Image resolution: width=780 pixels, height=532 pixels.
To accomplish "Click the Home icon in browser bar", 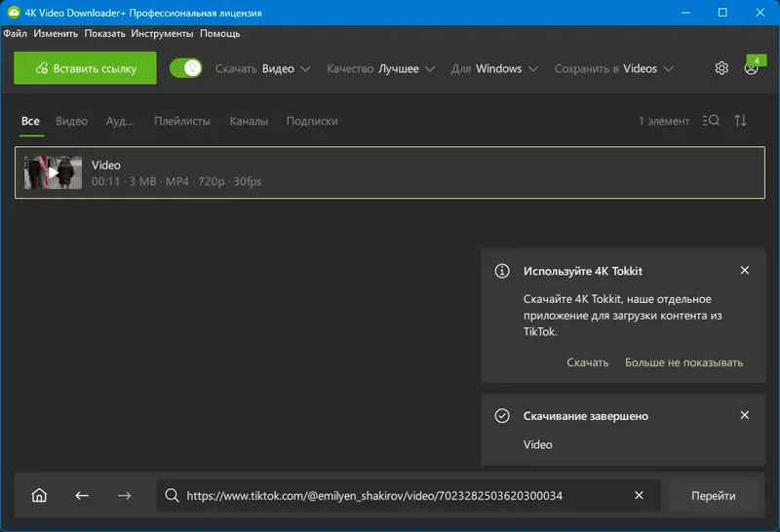I will click(x=39, y=495).
